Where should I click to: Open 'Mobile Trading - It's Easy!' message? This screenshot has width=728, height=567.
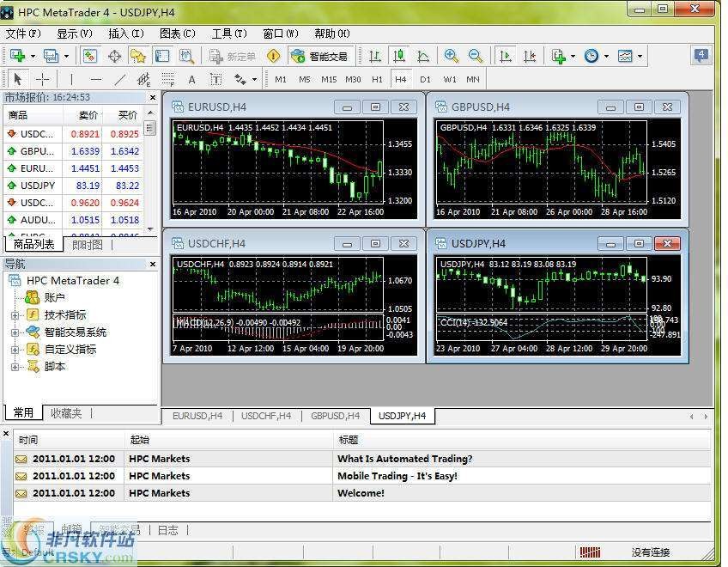pyautogui.click(x=362, y=476)
